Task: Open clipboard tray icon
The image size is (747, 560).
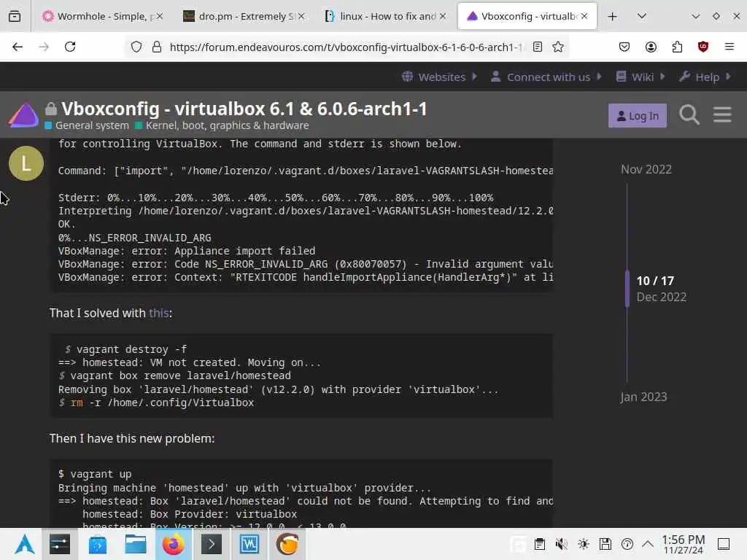Action: pos(539,544)
